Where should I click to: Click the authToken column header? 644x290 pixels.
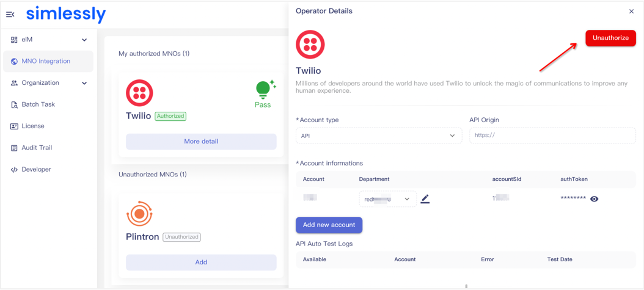574,179
